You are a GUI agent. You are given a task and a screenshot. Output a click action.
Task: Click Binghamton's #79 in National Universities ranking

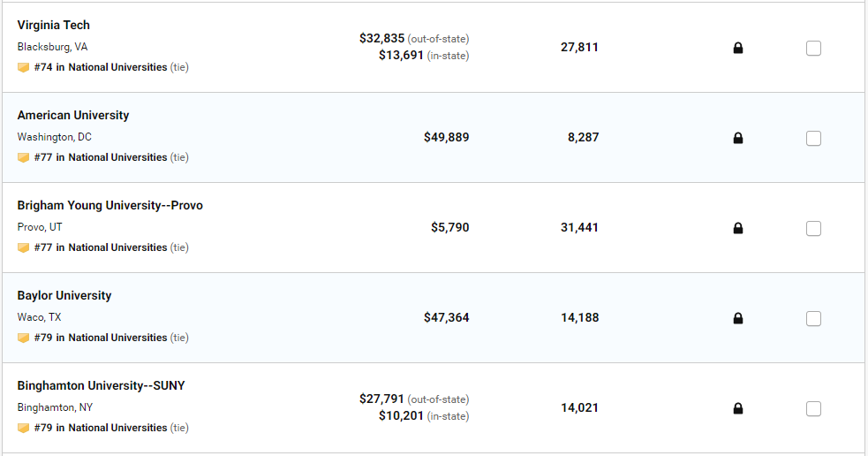(x=101, y=428)
